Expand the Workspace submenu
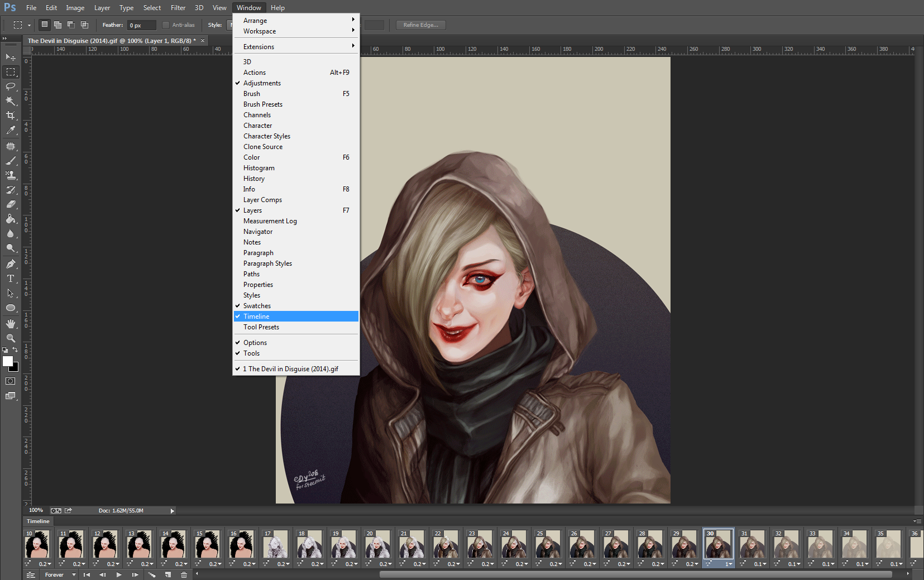Screen dimensions: 924x580 pos(296,31)
